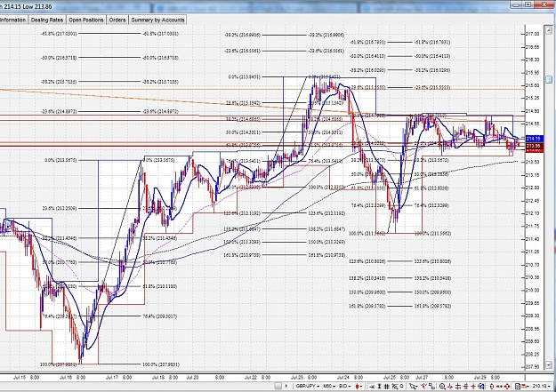556x392 pixels.
Task: Click the linked-squares objects icon
Action: coord(431,386)
